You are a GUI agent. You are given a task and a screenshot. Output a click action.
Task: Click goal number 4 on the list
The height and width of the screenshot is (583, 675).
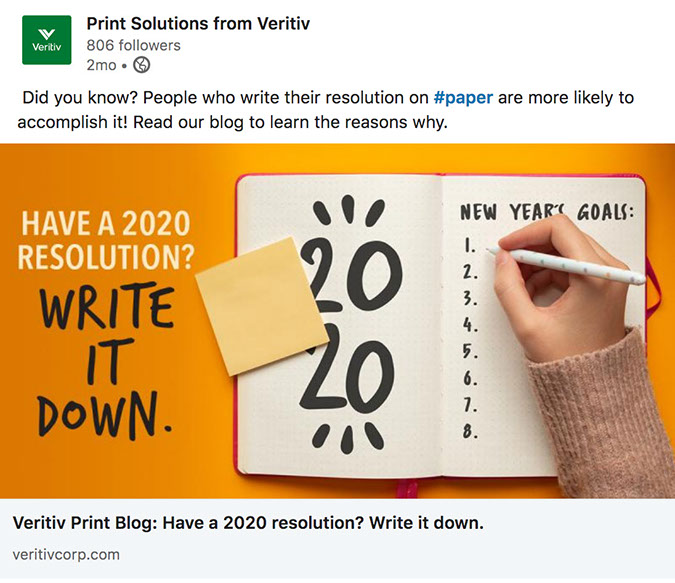pyautogui.click(x=471, y=325)
